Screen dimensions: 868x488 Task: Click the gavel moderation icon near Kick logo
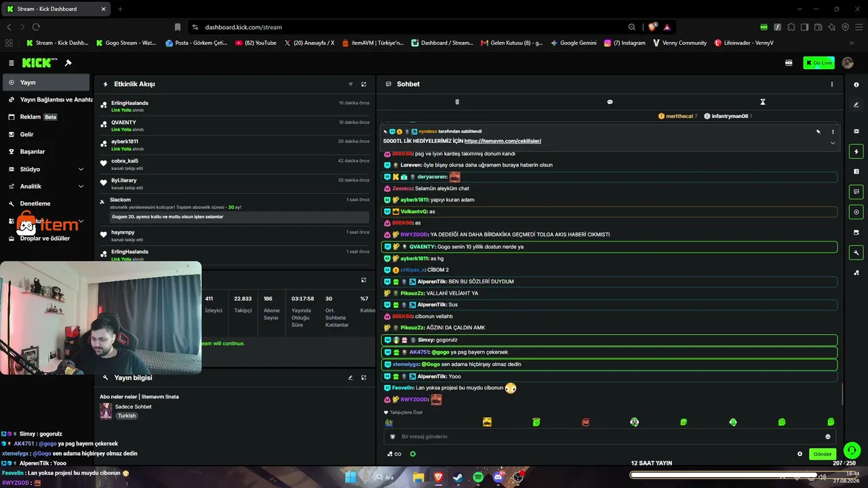pyautogui.click(x=68, y=63)
